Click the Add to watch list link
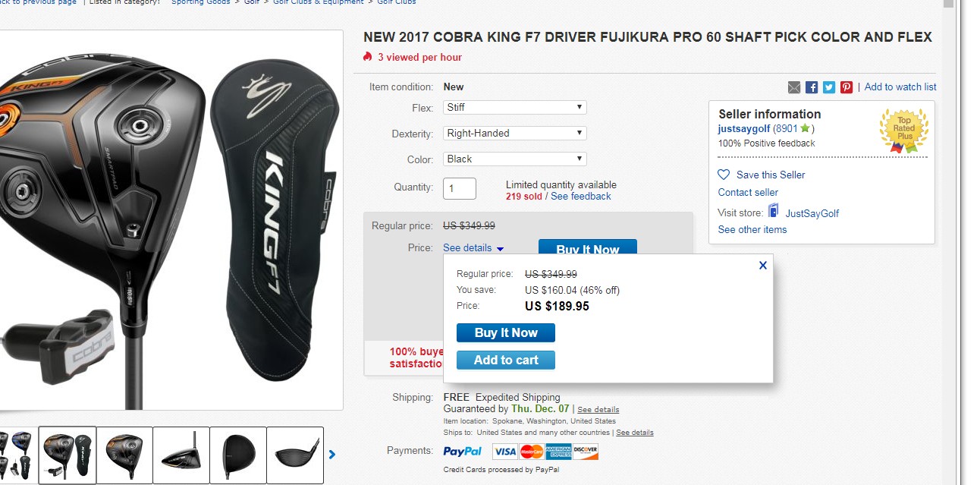 900,87
